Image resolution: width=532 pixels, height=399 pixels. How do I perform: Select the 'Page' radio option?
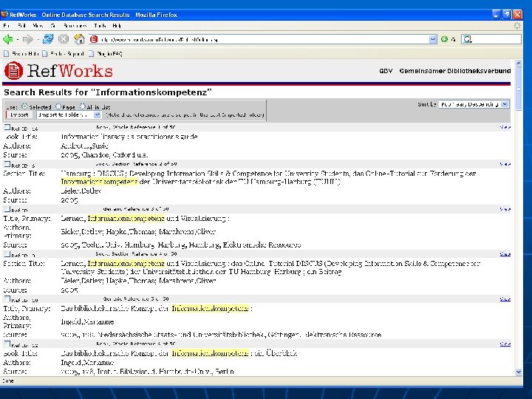point(58,106)
